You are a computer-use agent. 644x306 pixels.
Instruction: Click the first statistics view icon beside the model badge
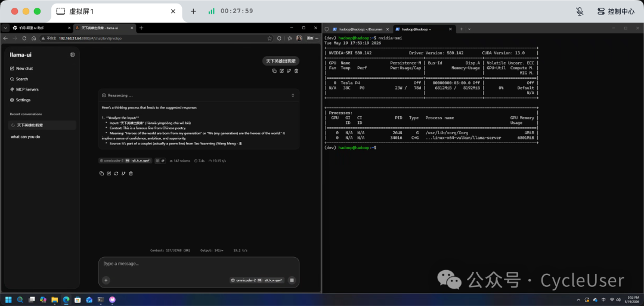pyautogui.click(x=157, y=161)
